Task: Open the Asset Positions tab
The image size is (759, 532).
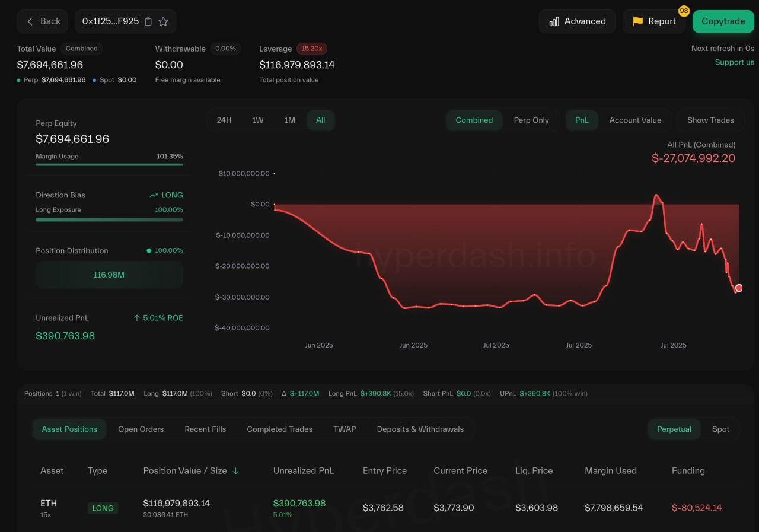Action: pyautogui.click(x=69, y=429)
